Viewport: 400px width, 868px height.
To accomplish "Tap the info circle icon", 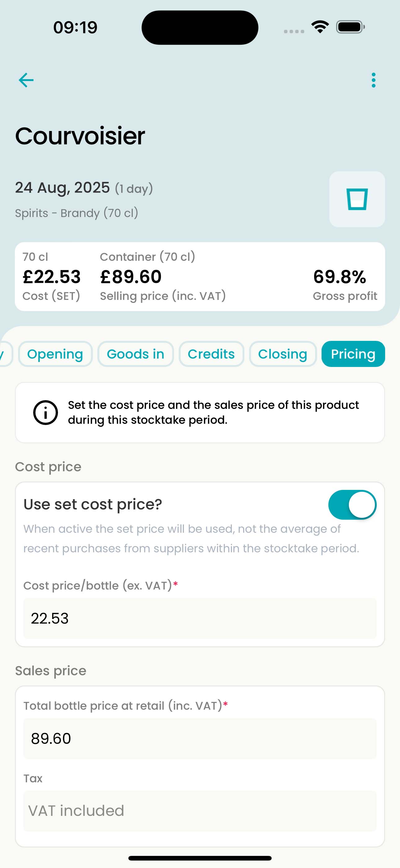I will coord(46,413).
